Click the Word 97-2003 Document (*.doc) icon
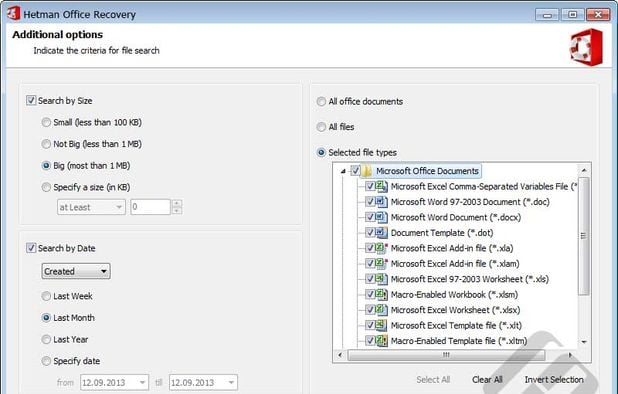Viewport: 618px width, 394px height. point(381,202)
